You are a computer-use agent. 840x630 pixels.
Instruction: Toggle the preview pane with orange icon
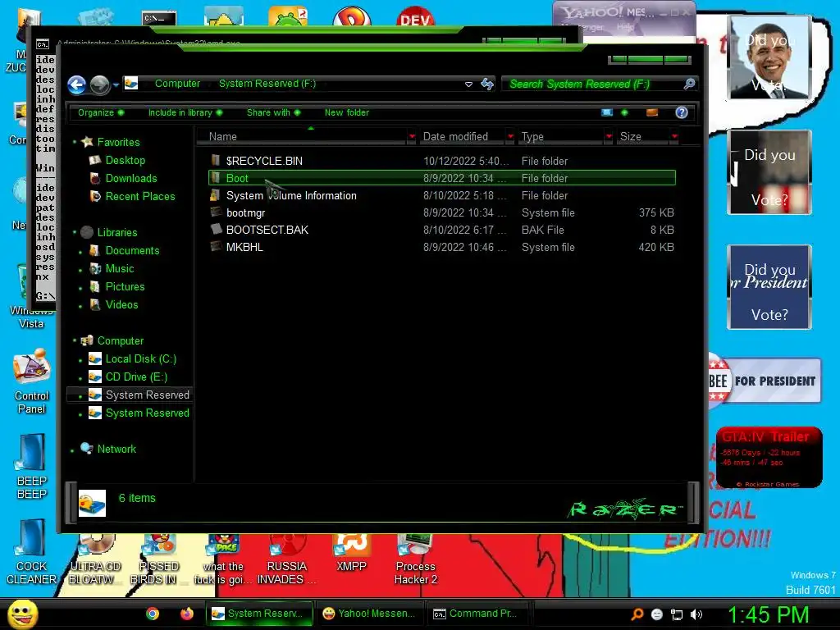652,112
